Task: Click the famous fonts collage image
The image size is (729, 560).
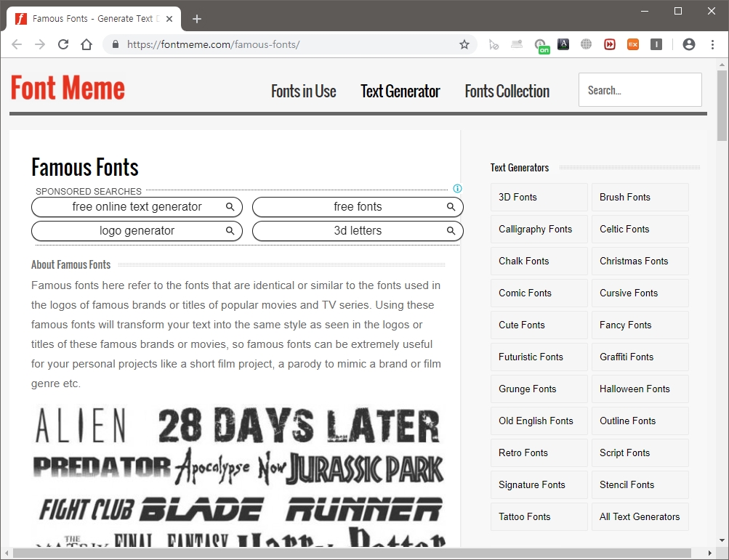Action: (238, 475)
